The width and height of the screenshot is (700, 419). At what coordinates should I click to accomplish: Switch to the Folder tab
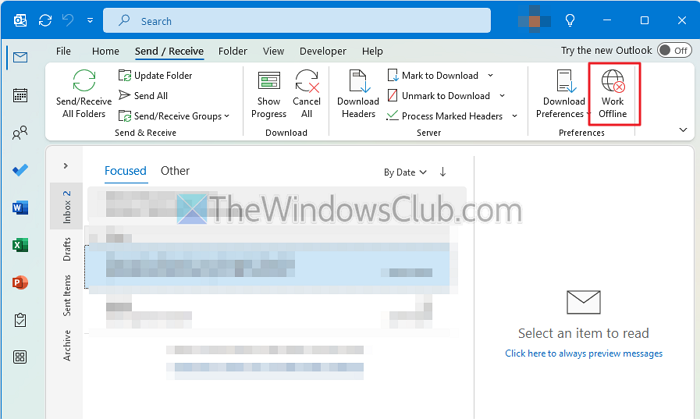click(233, 51)
